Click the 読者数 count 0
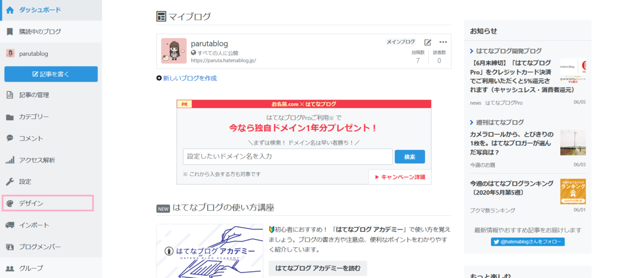Image resolution: width=644 pixels, height=278 pixels. pos(439,61)
